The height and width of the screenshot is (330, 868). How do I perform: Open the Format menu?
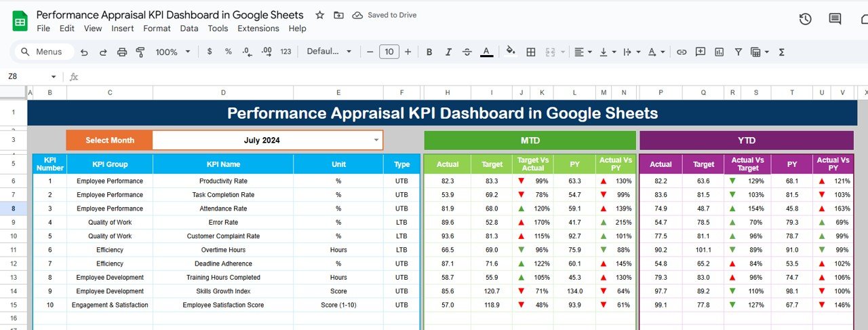point(157,29)
